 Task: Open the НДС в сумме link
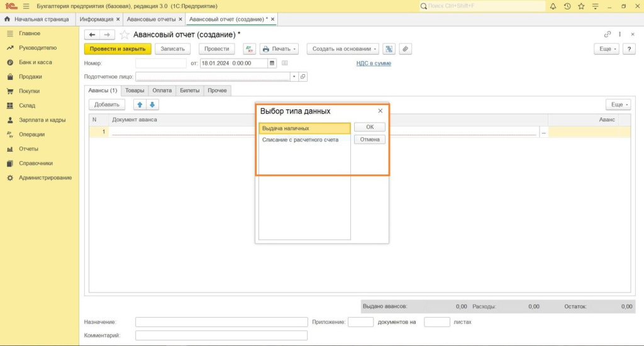point(374,64)
